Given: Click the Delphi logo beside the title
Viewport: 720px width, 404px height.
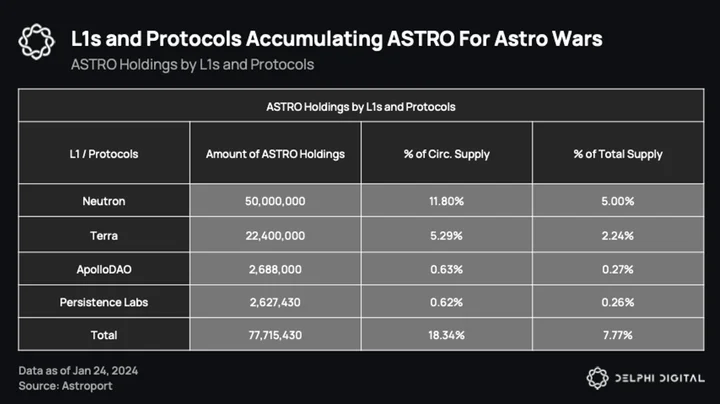Looking at the screenshot, I should (x=36, y=42).
